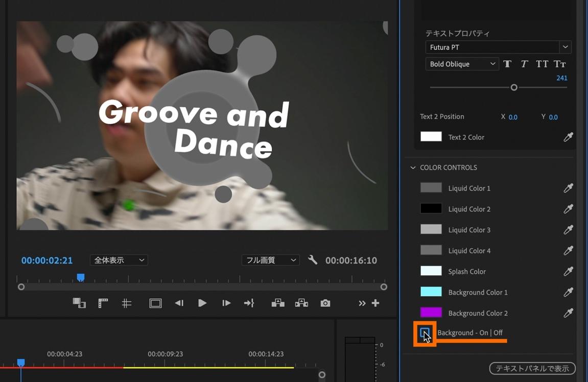Screen dimensions: 588x382
Task: Use the eyedropper for Background Color 2
Action: [x=568, y=313]
